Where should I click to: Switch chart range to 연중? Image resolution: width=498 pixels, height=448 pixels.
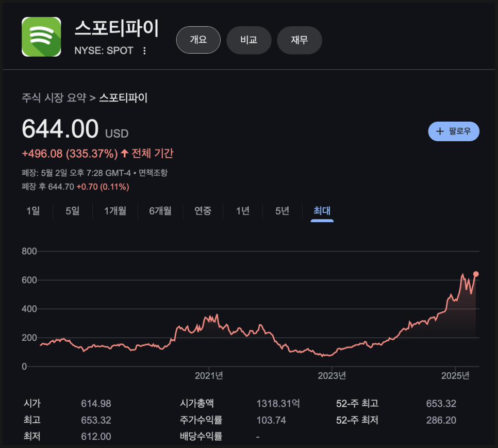tap(203, 211)
